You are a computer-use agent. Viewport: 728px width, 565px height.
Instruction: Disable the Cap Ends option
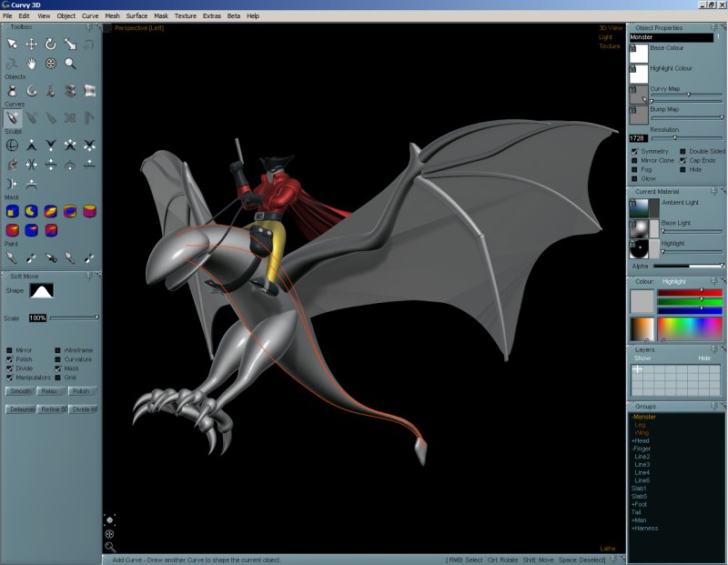click(682, 161)
